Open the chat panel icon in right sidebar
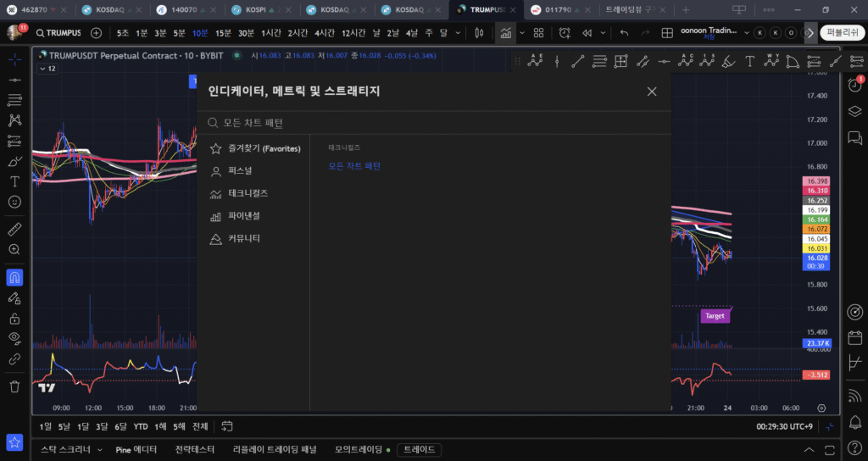Image resolution: width=868 pixels, height=461 pixels. click(854, 138)
